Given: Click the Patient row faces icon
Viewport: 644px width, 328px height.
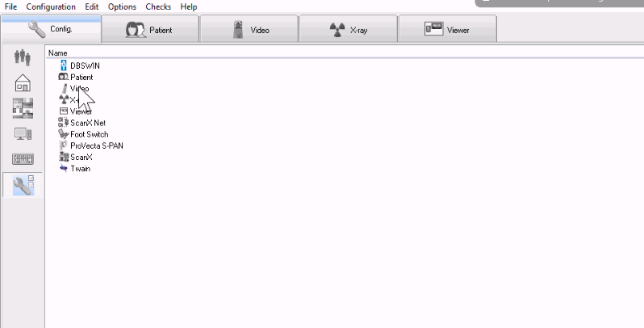Looking at the screenshot, I should pyautogui.click(x=63, y=77).
